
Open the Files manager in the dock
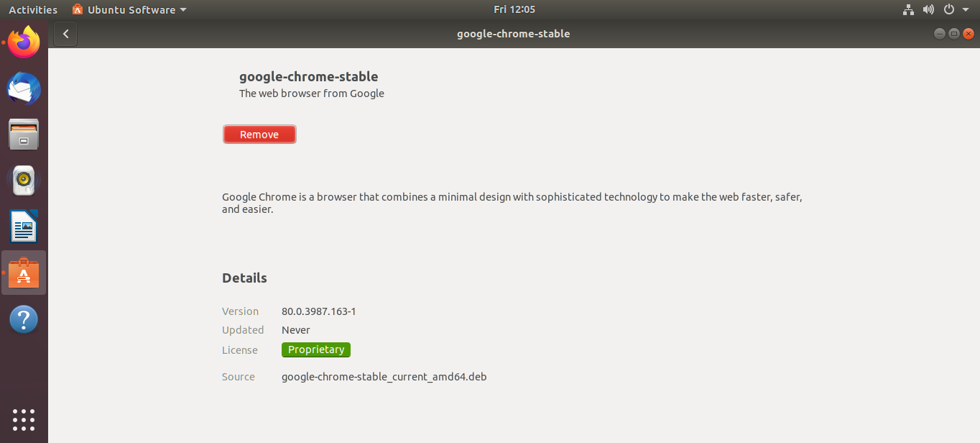tap(24, 134)
